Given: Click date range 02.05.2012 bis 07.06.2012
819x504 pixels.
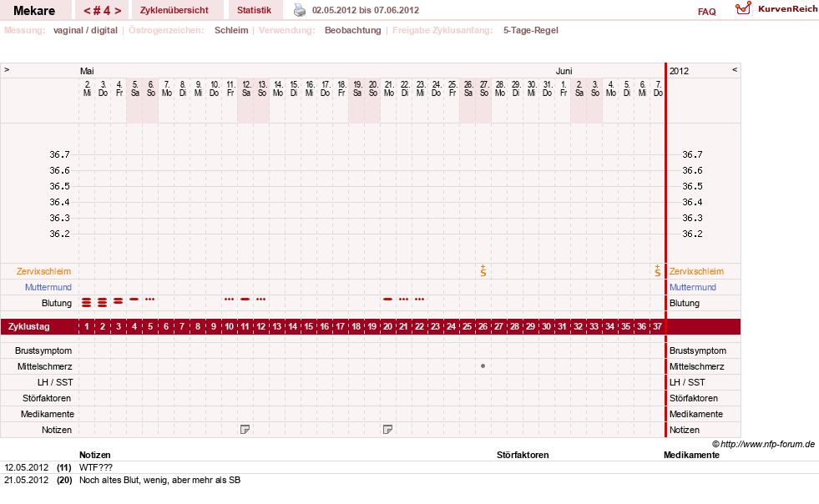Looking at the screenshot, I should coord(366,11).
